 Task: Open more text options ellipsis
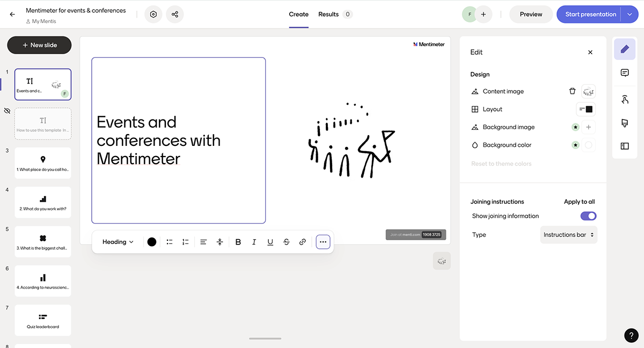323,242
